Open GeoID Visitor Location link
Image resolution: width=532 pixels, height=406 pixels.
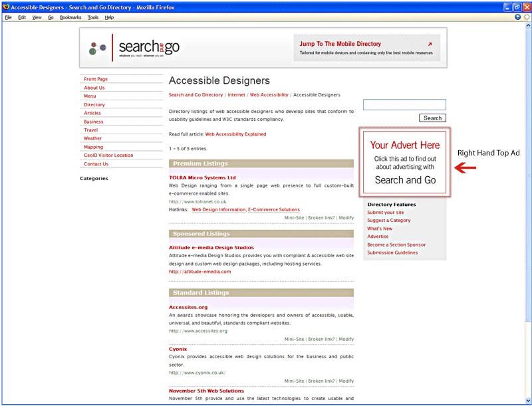108,155
